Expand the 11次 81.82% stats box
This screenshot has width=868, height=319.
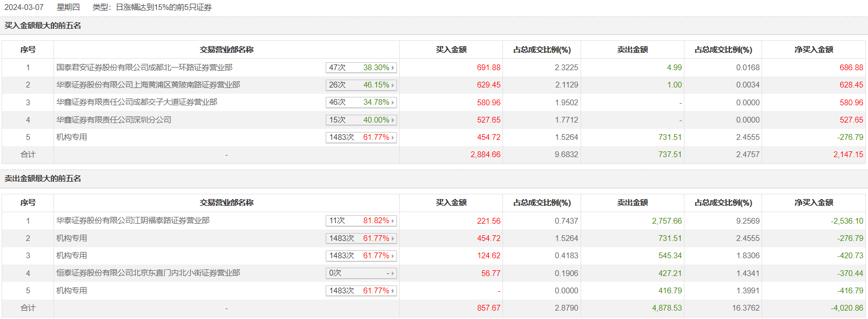point(360,221)
